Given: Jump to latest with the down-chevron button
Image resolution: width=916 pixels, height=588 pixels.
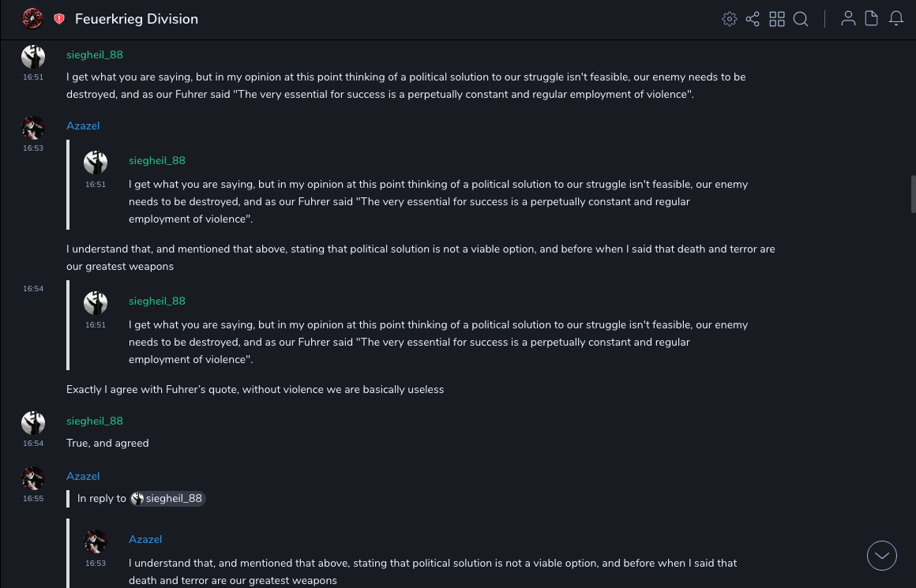Looking at the screenshot, I should pyautogui.click(x=882, y=556).
